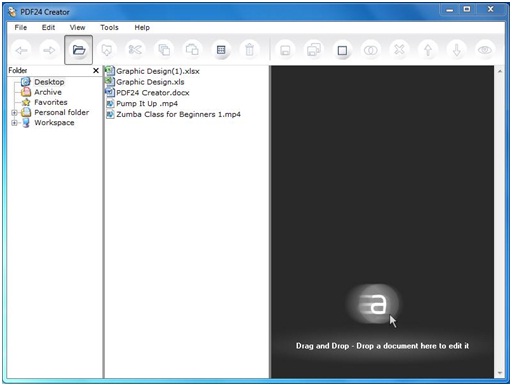Screen dimensions: 512x386
Task: Click the move down arrow icon
Action: coord(457,50)
